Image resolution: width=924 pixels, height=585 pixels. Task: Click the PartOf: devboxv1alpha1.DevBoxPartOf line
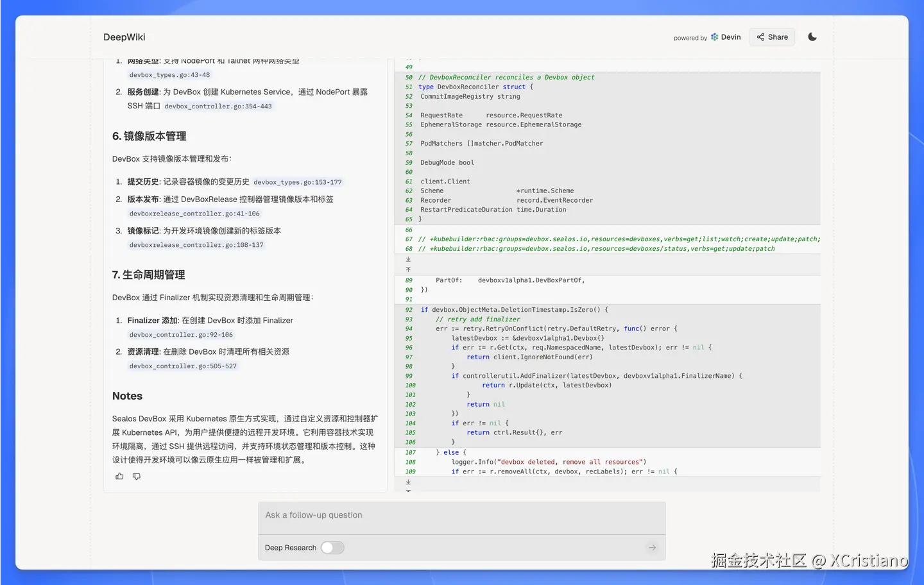pos(510,280)
